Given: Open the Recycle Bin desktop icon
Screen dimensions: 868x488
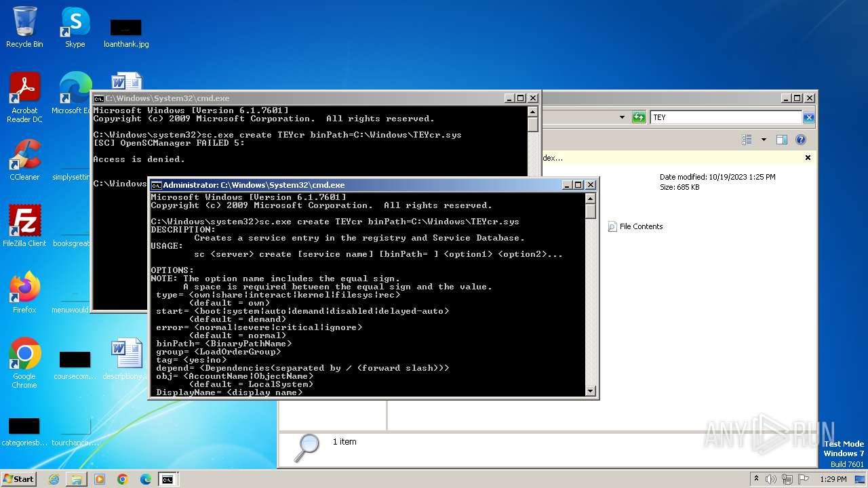Looking at the screenshot, I should [24, 27].
